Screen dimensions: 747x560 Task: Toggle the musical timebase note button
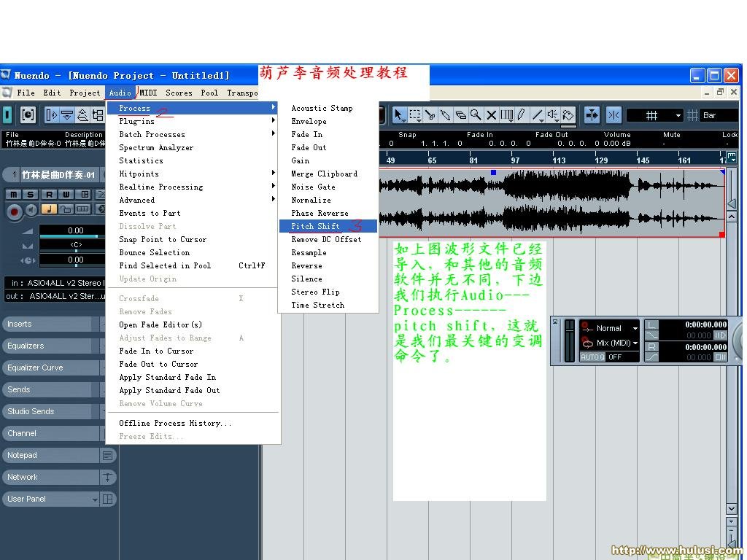click(49, 209)
